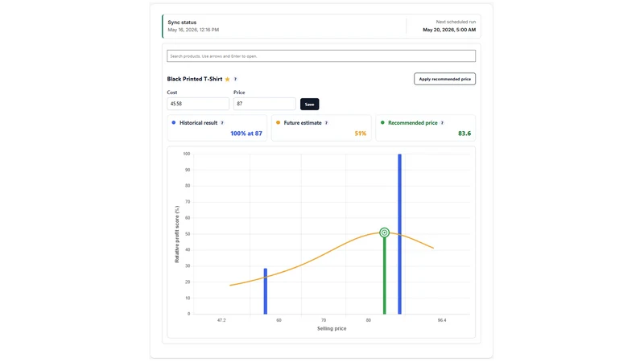Image resolution: width=644 pixels, height=362 pixels.
Task: Click the tall blue bar at price 87
Action: pyautogui.click(x=399, y=234)
